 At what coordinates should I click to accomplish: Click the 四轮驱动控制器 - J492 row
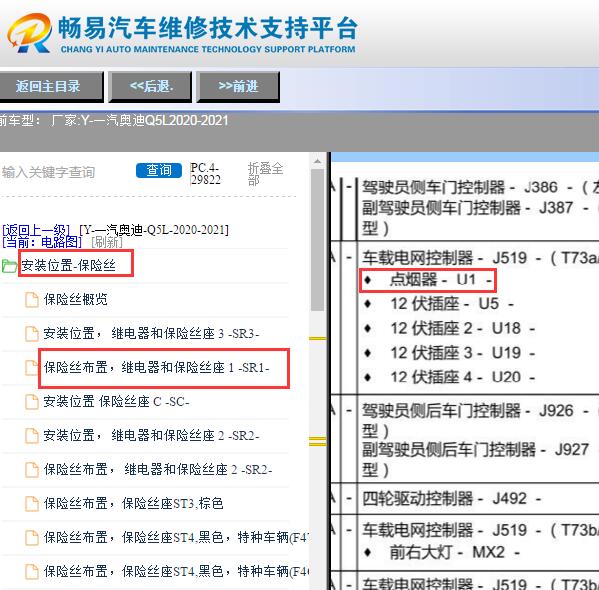click(451, 499)
